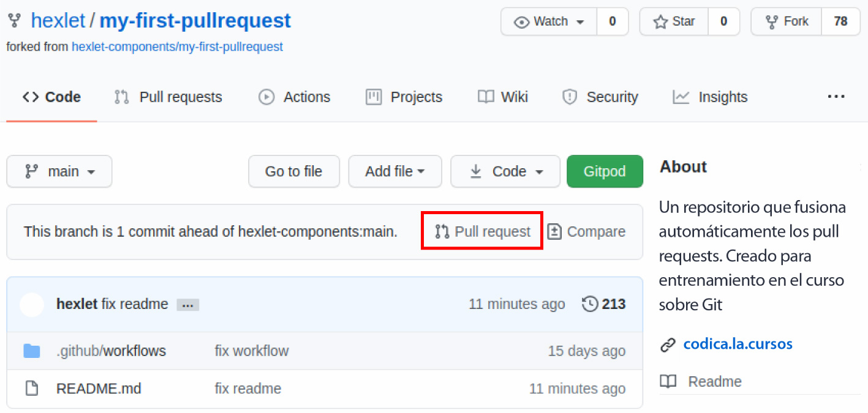
Task: Expand the Add file dropdown
Action: 394,171
